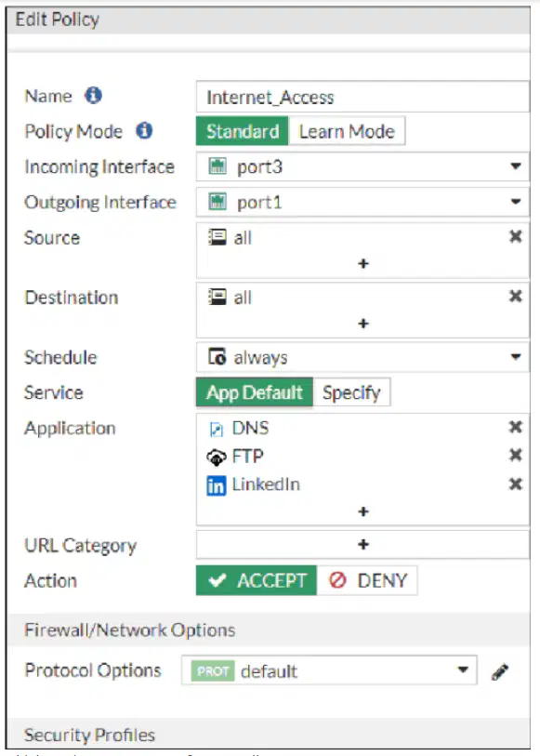
Task: Remove the 'all' entry from Destination
Action: tap(516, 296)
